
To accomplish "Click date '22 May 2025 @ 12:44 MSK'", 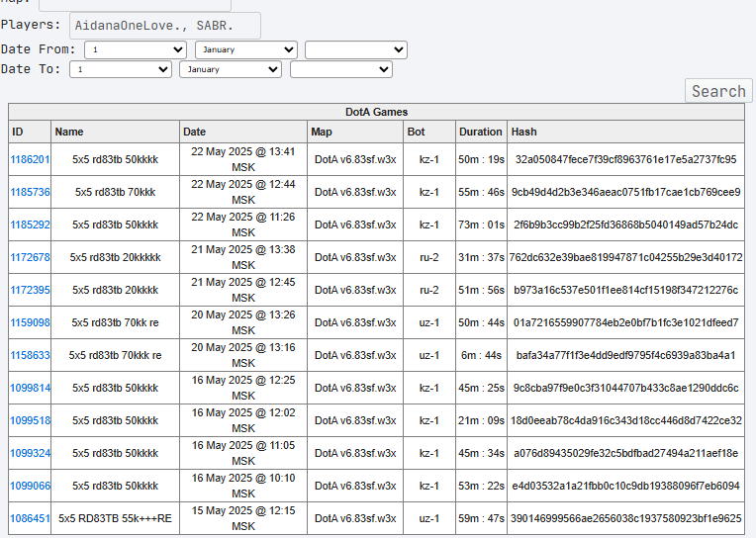I will click(x=243, y=192).
